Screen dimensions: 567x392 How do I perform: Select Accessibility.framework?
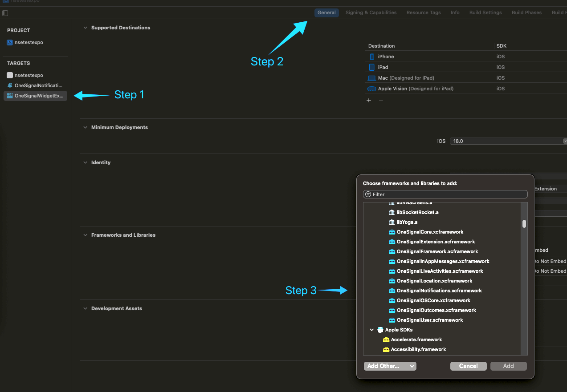[x=418, y=349]
